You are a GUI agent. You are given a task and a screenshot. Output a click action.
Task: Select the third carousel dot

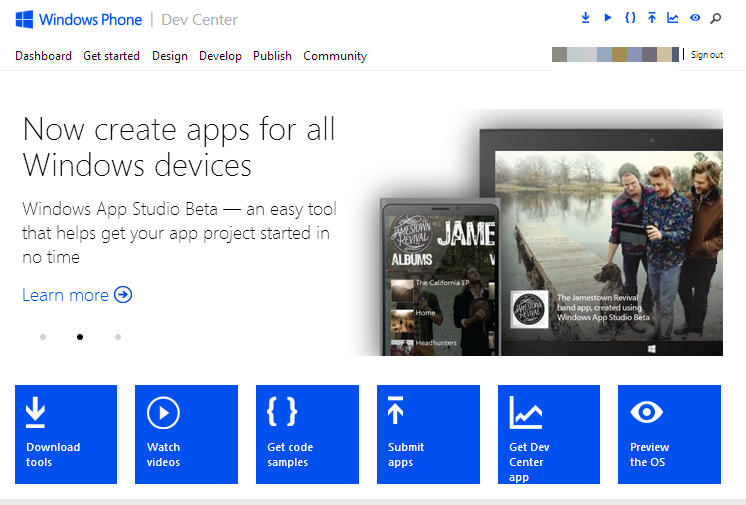(118, 337)
